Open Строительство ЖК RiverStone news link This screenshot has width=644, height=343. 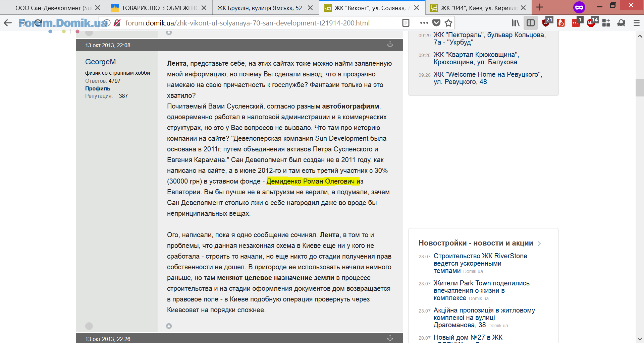[480, 263]
